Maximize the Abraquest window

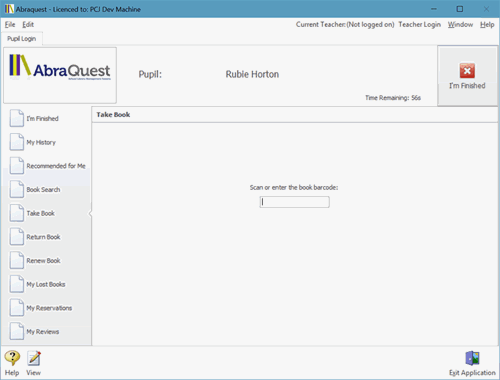(x=460, y=9)
